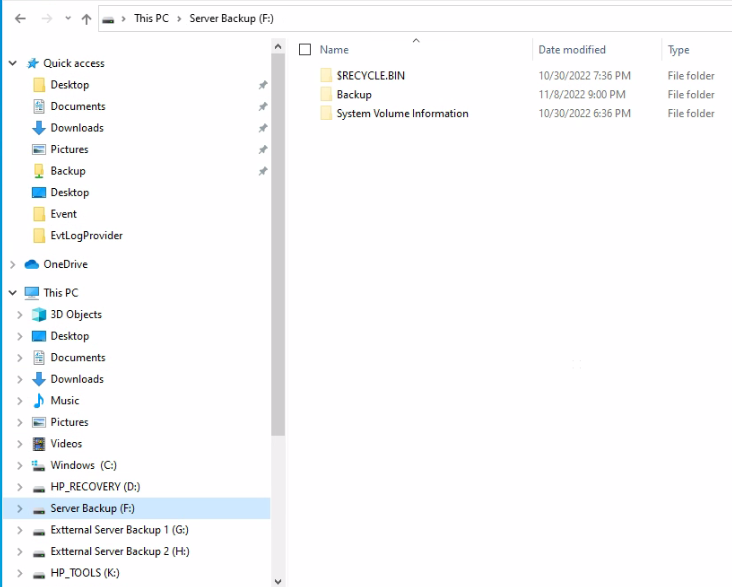The image size is (732, 587).
Task: Tick the select-all checkbox beside Name
Action: [305, 50]
